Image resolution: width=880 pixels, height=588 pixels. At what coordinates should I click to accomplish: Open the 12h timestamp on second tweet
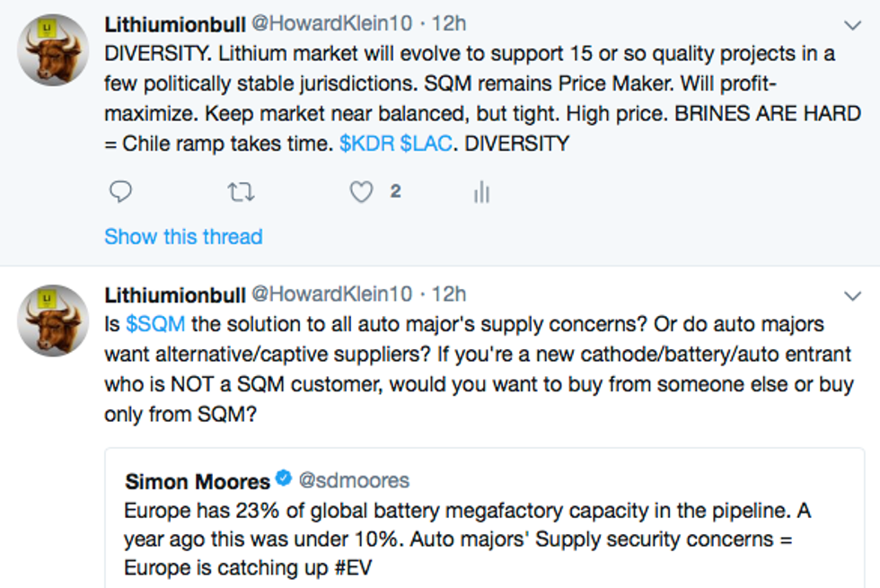click(448, 294)
